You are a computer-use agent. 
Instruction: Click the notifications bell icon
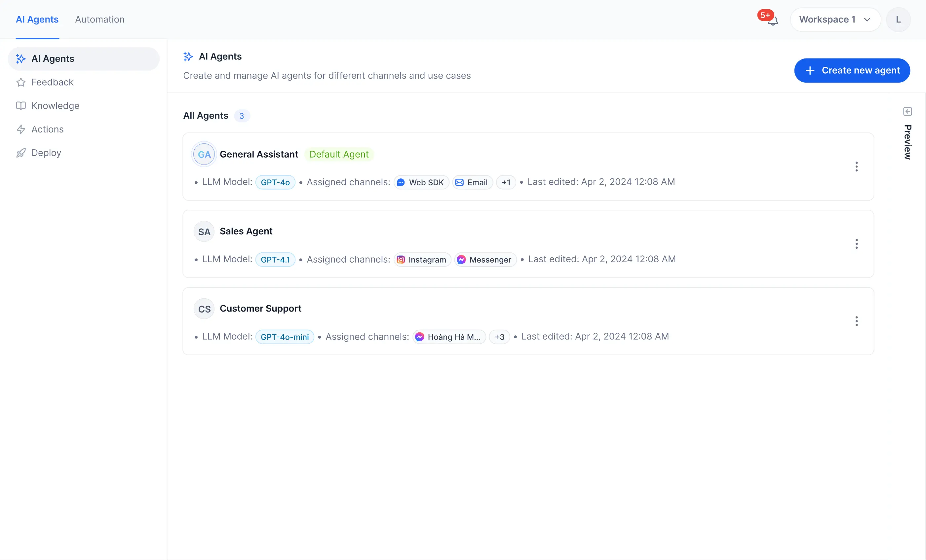772,20
